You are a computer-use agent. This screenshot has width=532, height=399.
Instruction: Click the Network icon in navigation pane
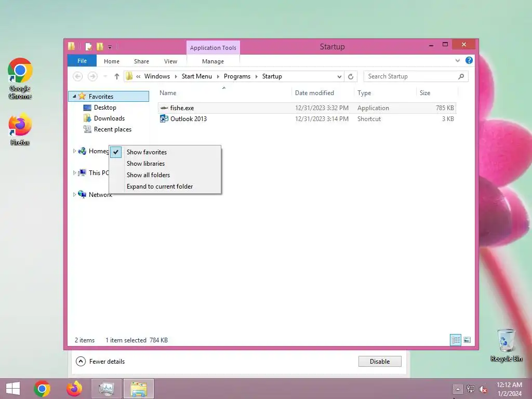(82, 194)
